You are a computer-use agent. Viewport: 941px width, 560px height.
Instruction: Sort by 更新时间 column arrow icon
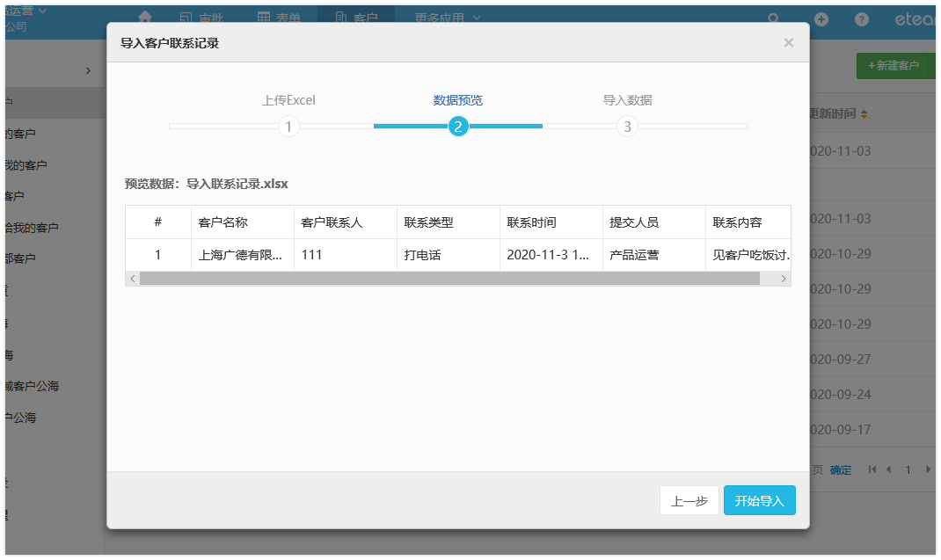click(864, 114)
